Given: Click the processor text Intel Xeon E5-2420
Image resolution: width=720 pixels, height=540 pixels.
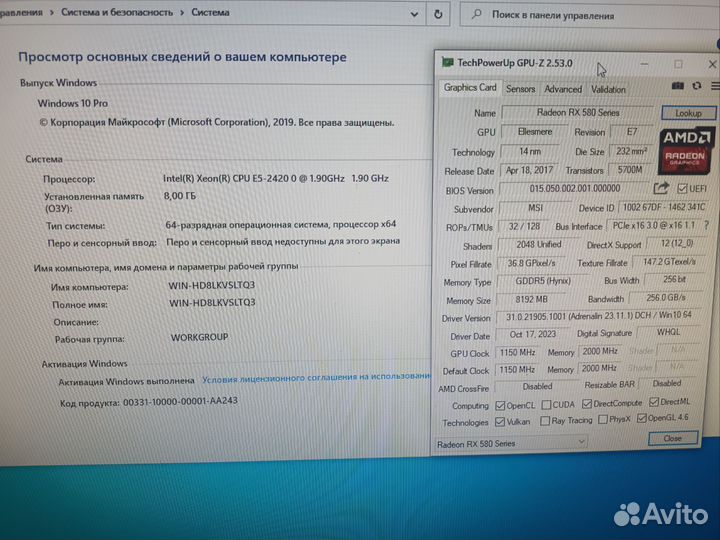Looking at the screenshot, I should point(276,178).
